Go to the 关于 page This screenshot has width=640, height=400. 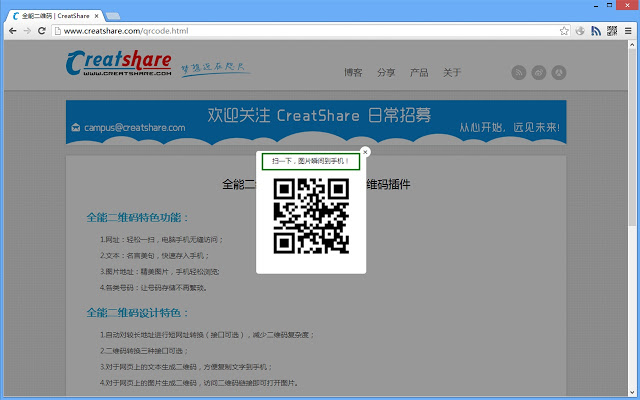[452, 73]
